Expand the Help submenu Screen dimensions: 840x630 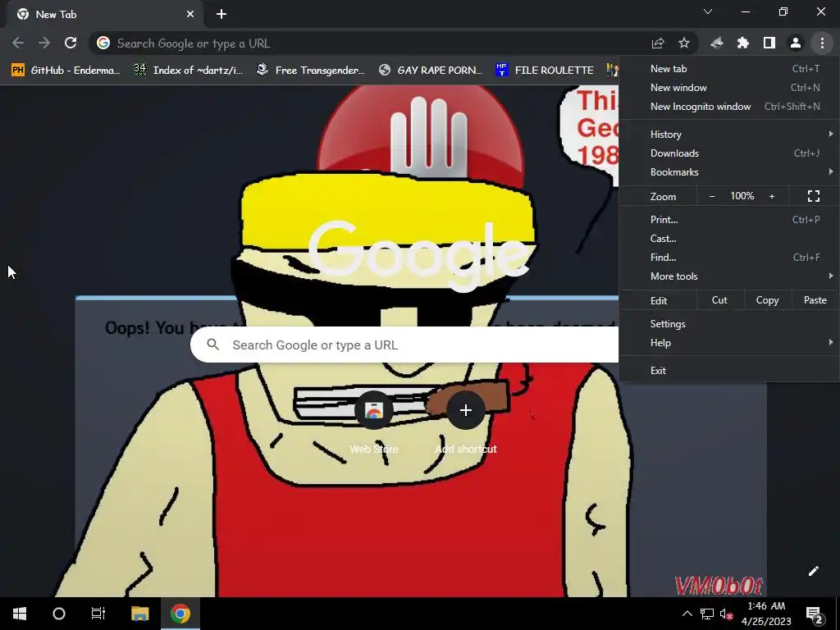click(729, 343)
